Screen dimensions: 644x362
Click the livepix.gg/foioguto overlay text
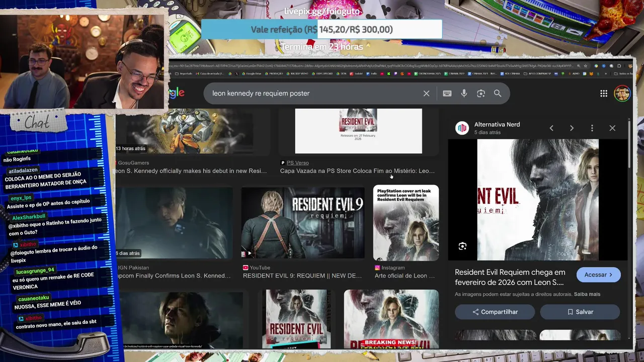[322, 11]
